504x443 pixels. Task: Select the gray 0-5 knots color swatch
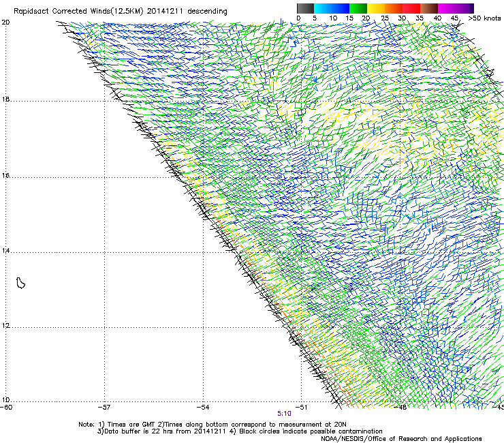point(305,8)
